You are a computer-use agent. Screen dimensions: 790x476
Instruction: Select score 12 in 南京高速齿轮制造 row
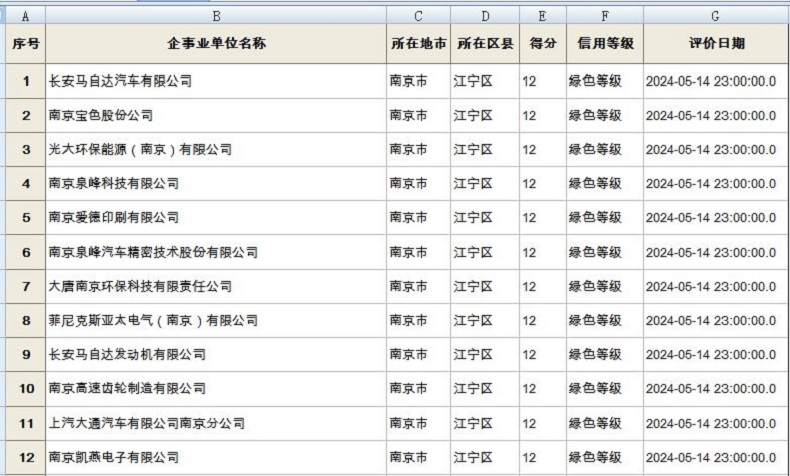coord(543,389)
